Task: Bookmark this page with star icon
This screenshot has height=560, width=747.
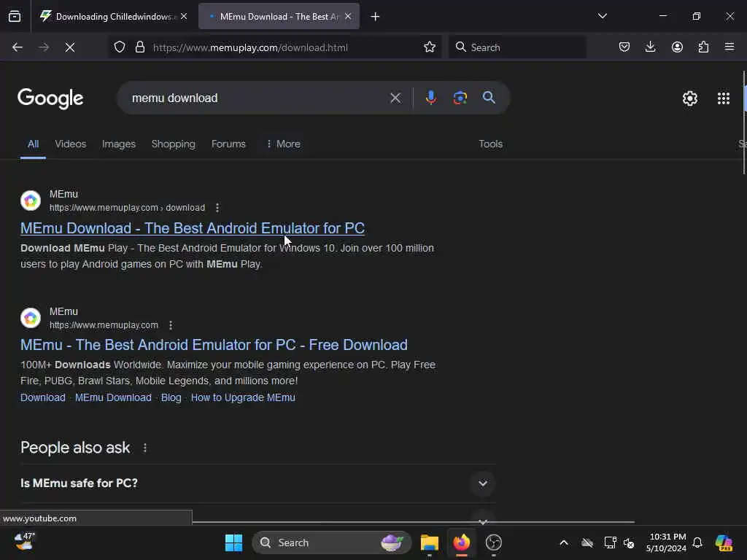Action: [429, 47]
